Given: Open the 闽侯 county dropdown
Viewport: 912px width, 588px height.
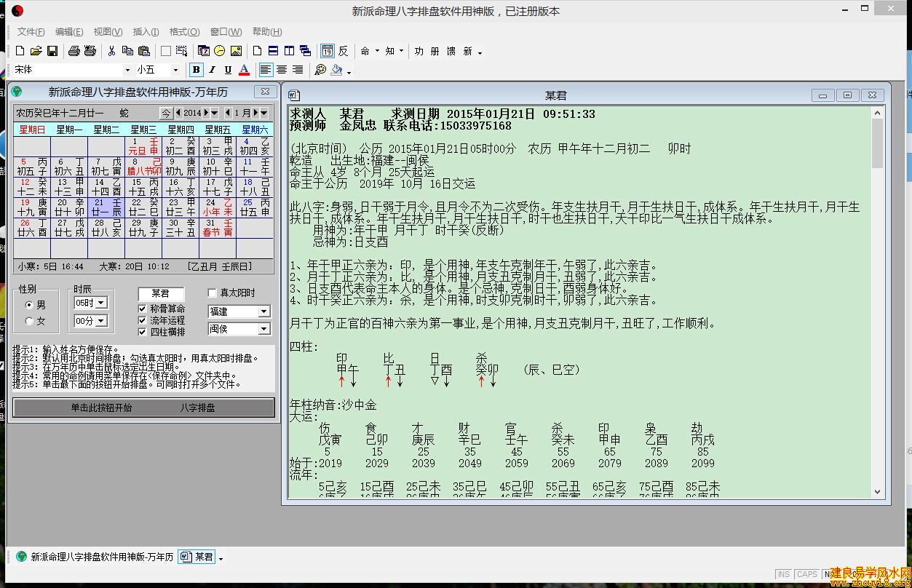Looking at the screenshot, I should point(264,329).
